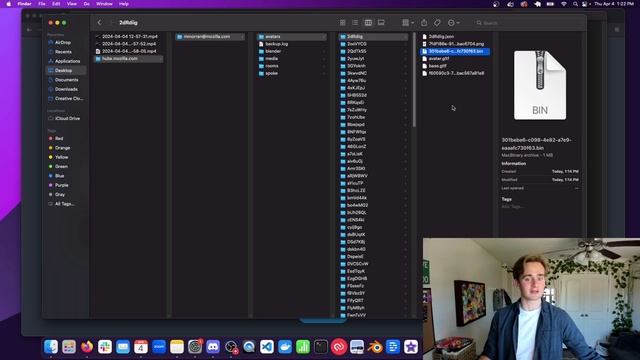Filter by the Orange tag
Image resolution: width=640 pixels, height=360 pixels.
[x=62, y=148]
